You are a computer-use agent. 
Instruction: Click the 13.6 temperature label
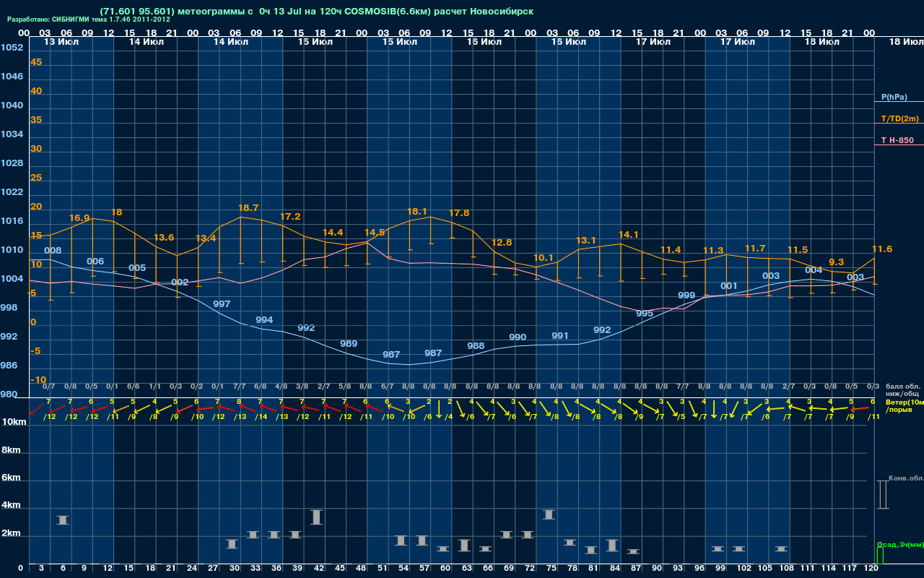164,238
